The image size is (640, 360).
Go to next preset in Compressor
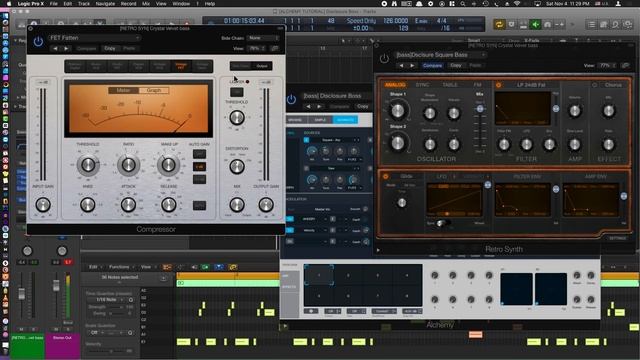pos(66,48)
